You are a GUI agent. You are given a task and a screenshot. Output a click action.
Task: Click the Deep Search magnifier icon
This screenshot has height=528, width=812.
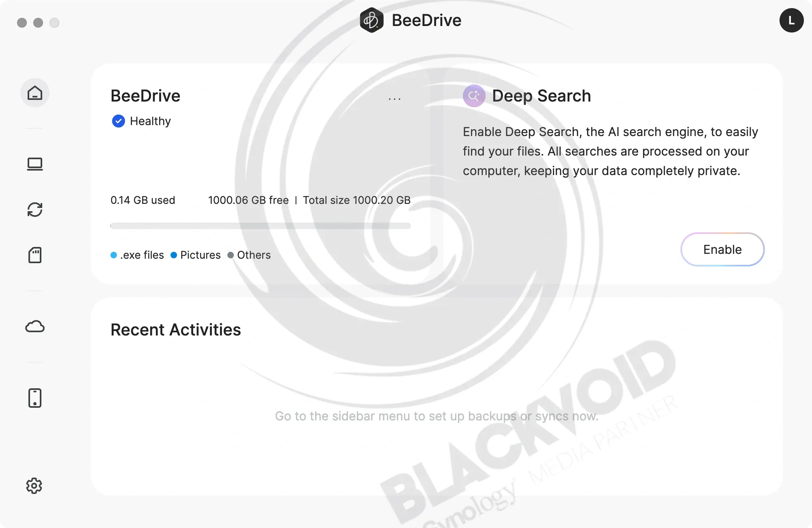tap(474, 96)
